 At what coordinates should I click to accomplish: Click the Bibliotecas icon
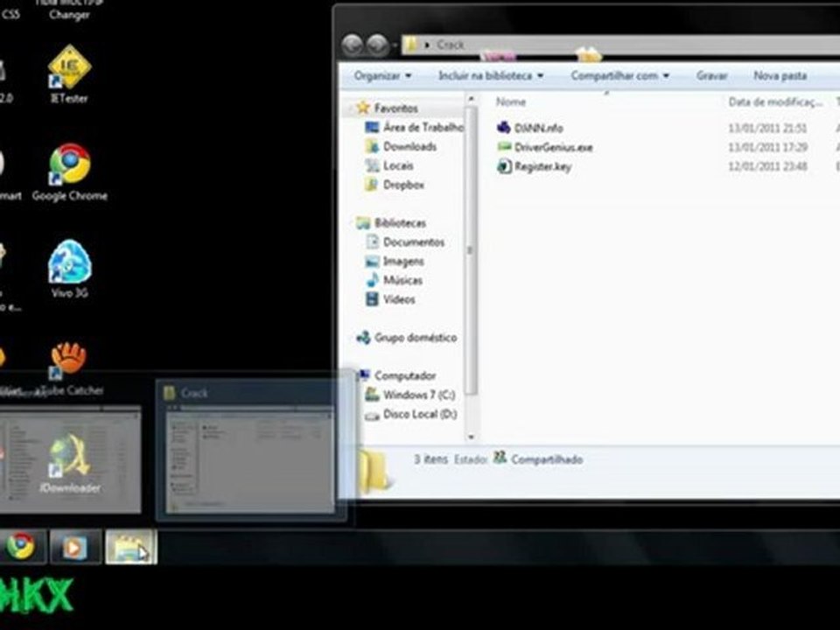point(363,223)
